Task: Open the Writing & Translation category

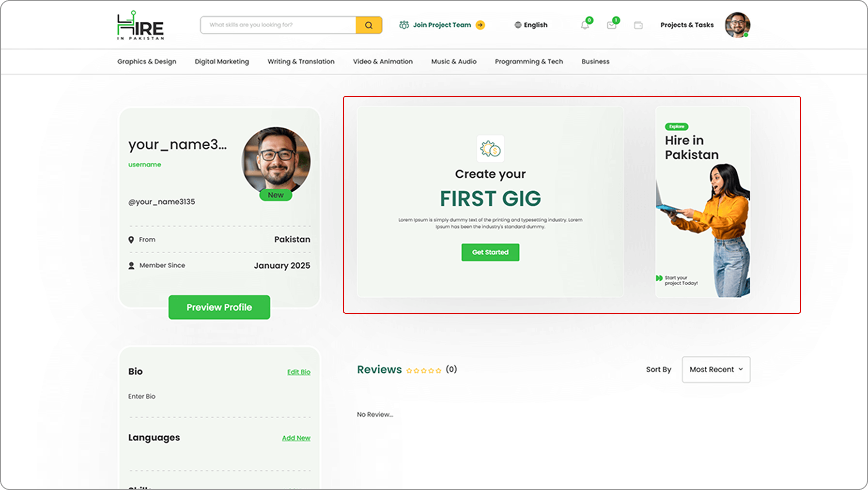Action: click(x=301, y=61)
